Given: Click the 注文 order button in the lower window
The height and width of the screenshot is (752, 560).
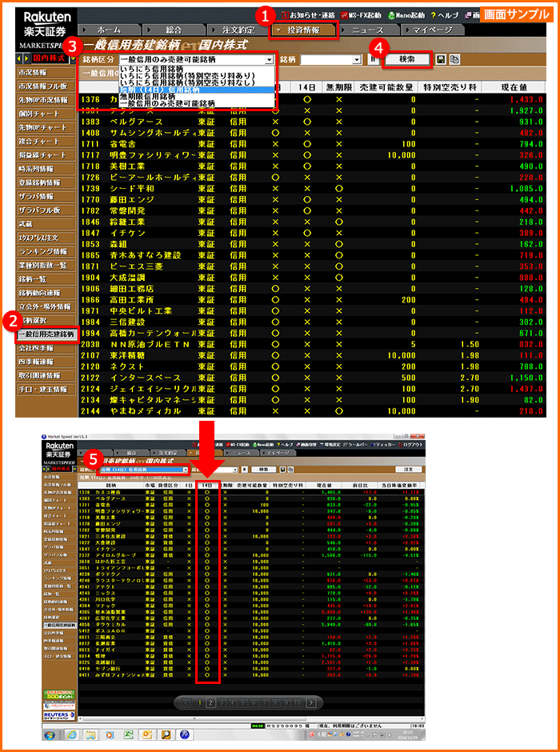Looking at the screenshot, I should (409, 470).
